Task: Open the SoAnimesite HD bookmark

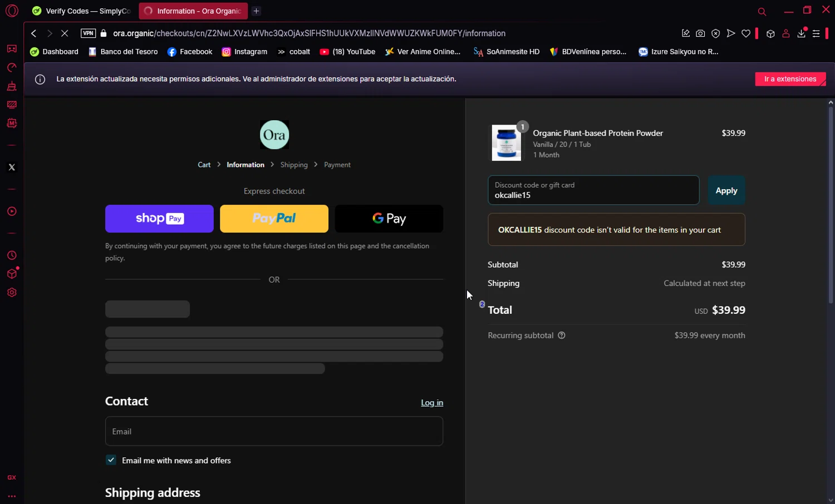Action: pos(506,52)
